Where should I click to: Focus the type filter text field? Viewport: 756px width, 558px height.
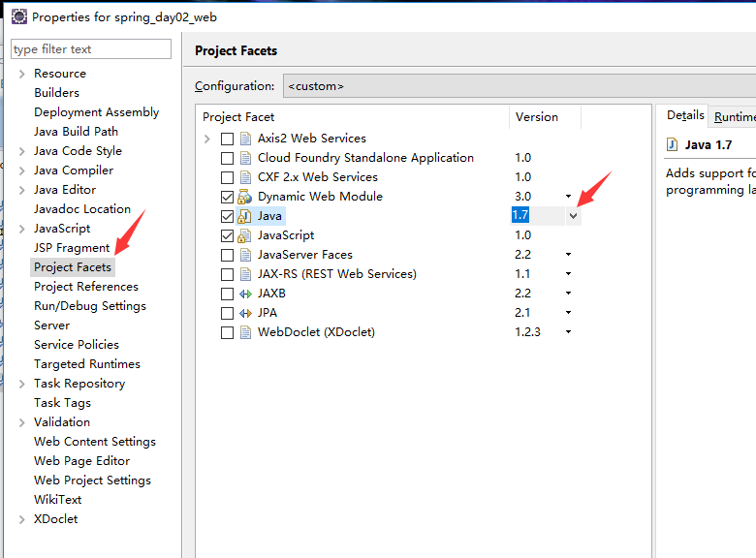pos(91,49)
